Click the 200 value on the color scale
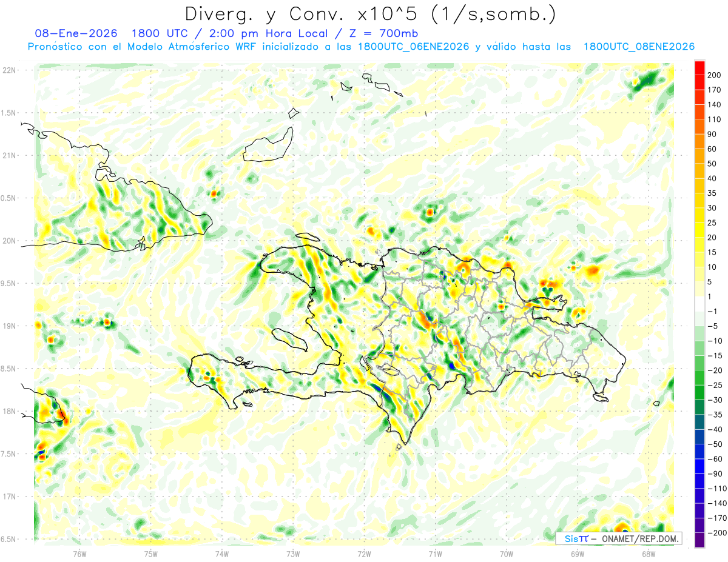This screenshot has height=562, width=728. click(715, 75)
